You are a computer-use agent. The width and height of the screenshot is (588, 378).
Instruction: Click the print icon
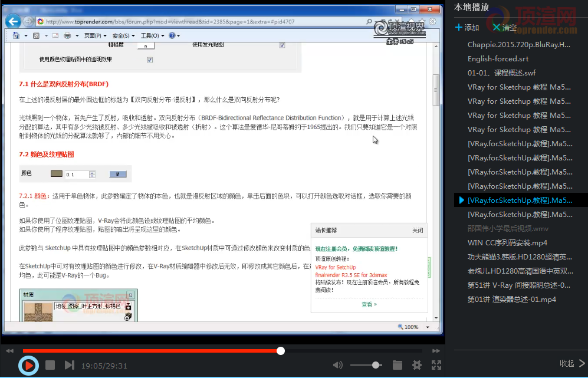[67, 35]
